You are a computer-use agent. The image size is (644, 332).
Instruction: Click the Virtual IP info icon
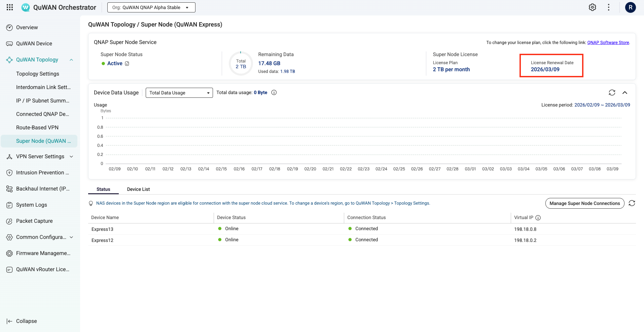(x=538, y=218)
